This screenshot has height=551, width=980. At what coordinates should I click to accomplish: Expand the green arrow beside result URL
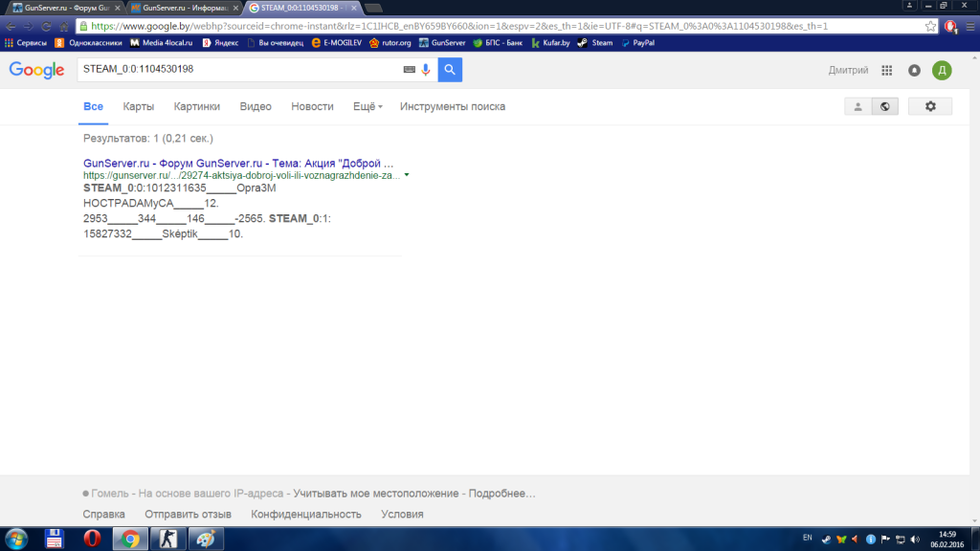pos(407,175)
